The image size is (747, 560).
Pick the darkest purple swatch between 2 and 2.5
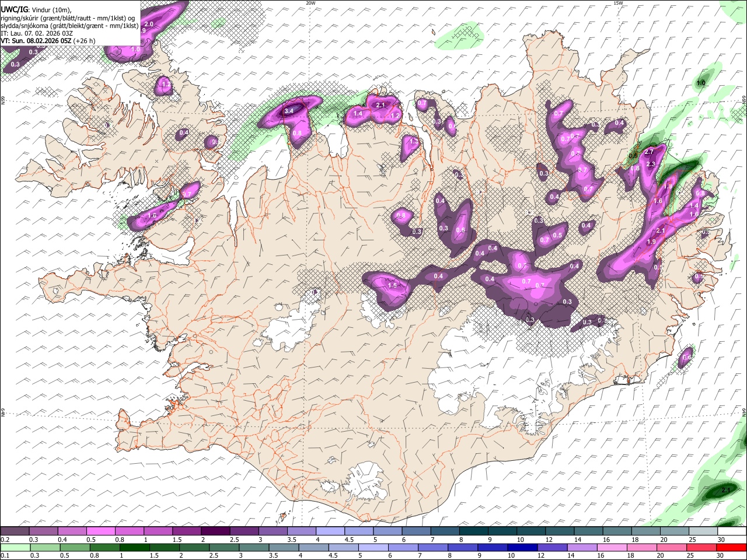[215, 531]
